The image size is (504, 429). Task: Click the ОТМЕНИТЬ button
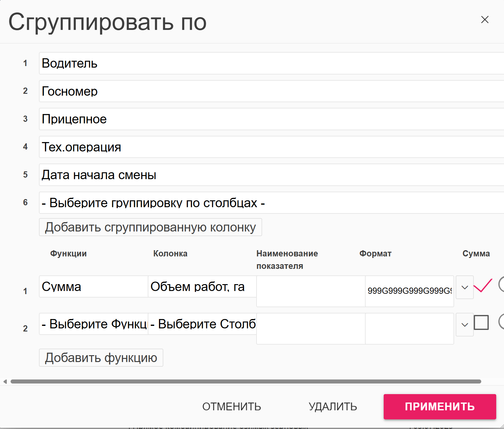tap(232, 407)
